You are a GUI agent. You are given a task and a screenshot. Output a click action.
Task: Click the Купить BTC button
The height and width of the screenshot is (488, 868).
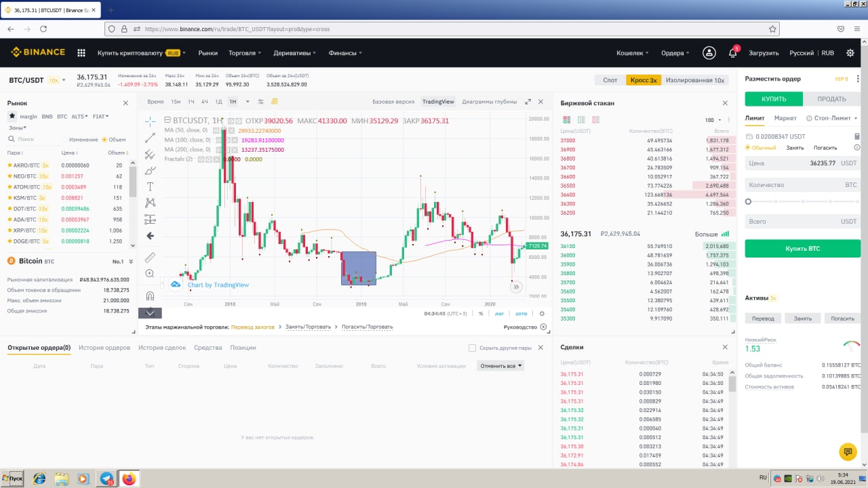(x=803, y=249)
